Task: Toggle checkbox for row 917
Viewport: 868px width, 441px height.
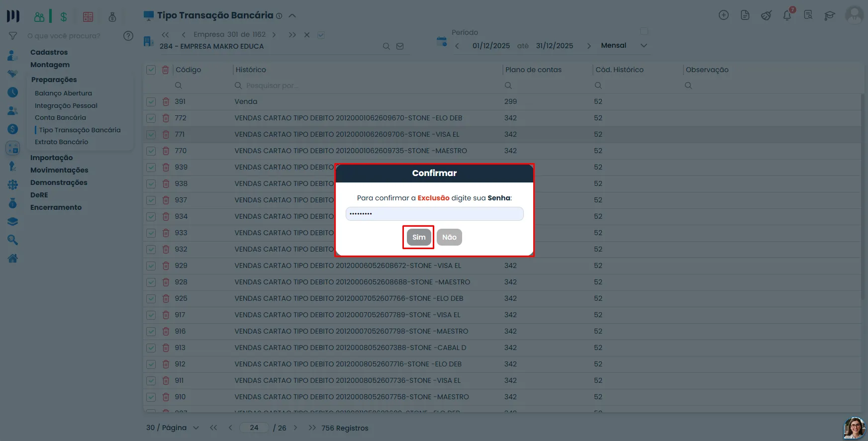Action: (x=151, y=315)
